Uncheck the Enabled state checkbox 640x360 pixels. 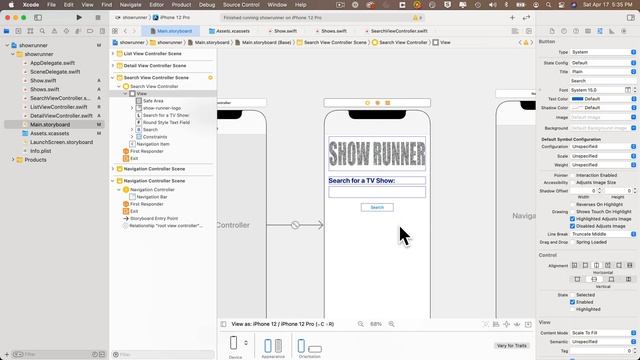(x=572, y=302)
